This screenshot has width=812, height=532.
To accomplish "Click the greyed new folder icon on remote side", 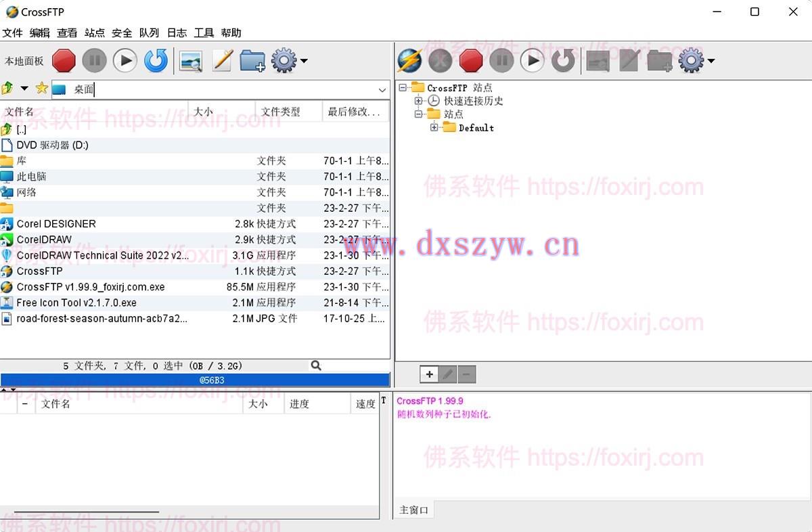I will click(x=660, y=61).
